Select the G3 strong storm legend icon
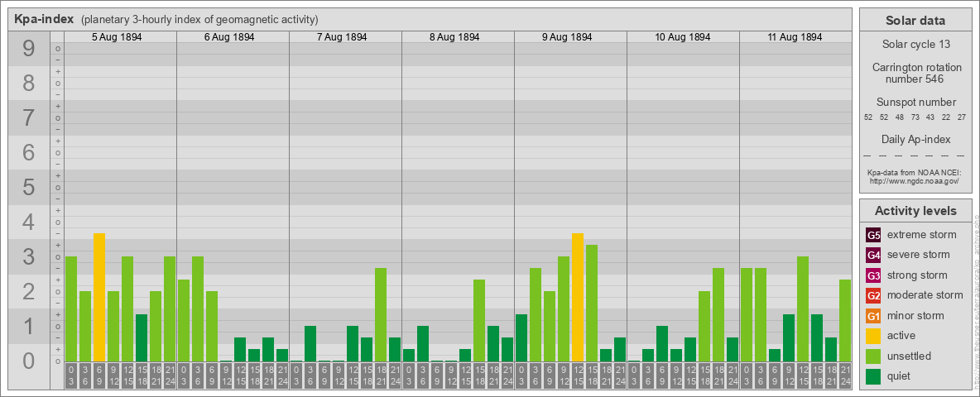 [874, 276]
